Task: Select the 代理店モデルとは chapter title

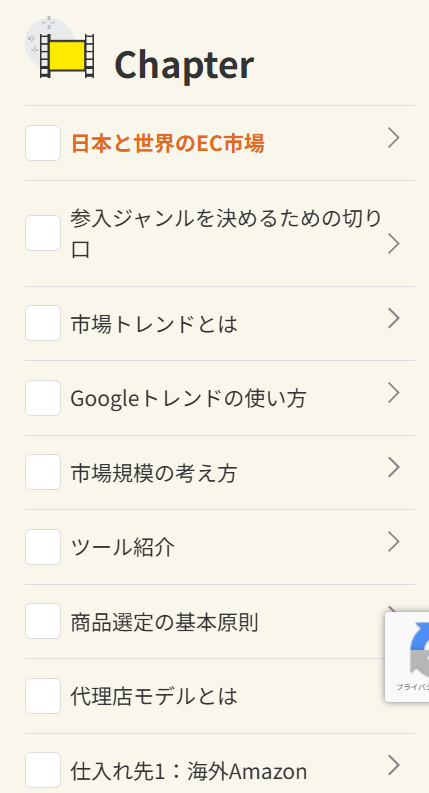Action: tap(154, 696)
